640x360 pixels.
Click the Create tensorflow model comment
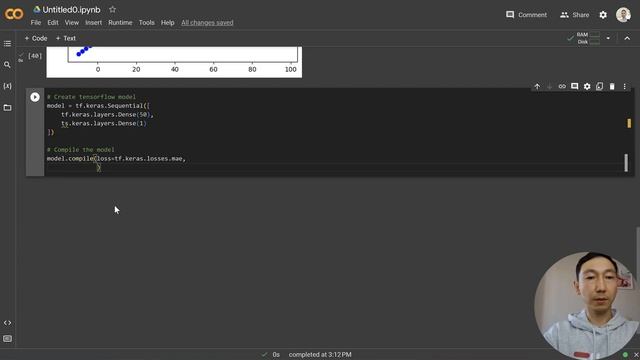pyautogui.click(x=91, y=97)
